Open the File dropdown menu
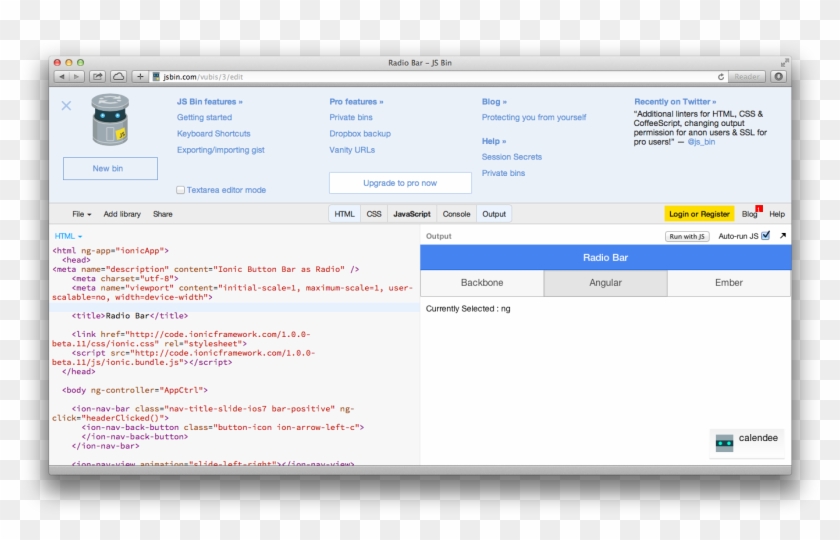 (81, 214)
